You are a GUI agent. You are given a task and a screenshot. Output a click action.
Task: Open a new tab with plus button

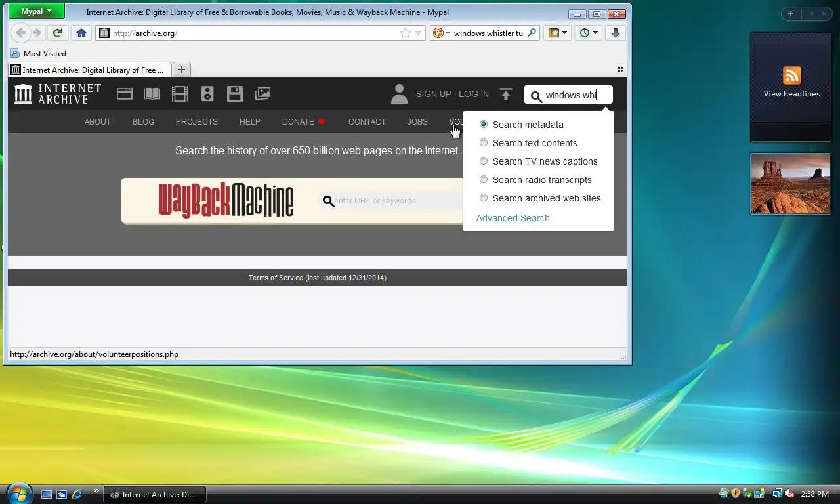coord(182,70)
